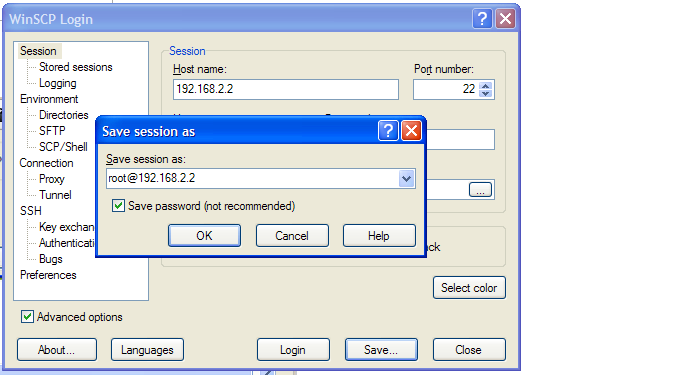Screen dimensions: 680x384
Task: Select the Session tree node
Action: (x=38, y=51)
